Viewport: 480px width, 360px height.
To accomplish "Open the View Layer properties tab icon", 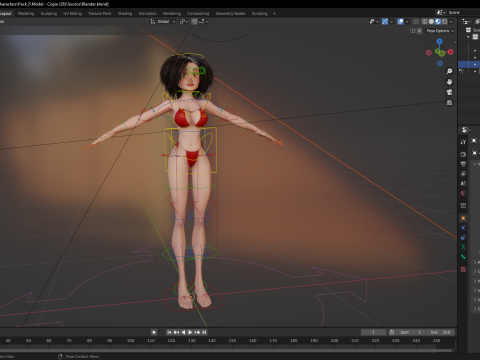I will [463, 174].
